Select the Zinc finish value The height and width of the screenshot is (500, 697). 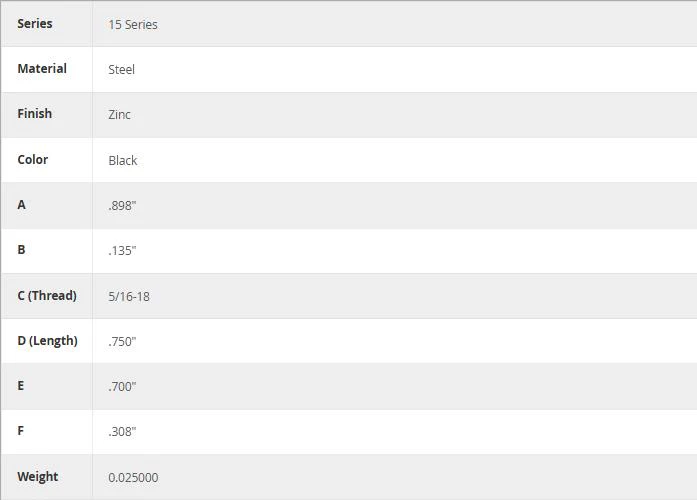point(120,115)
